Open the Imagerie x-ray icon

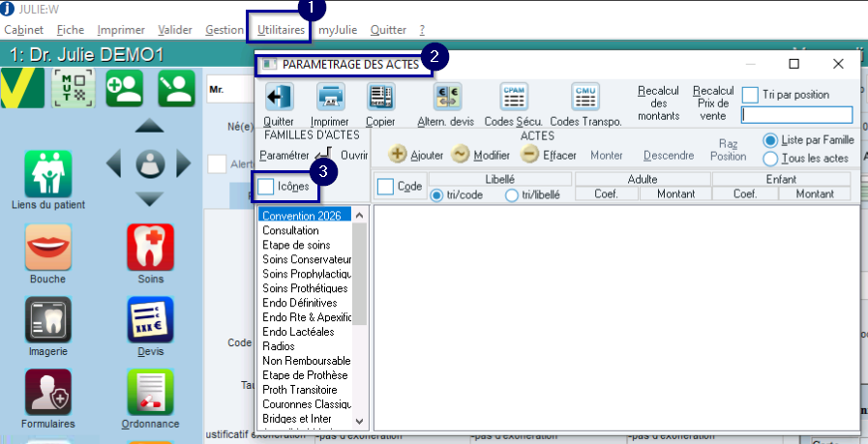point(48,319)
